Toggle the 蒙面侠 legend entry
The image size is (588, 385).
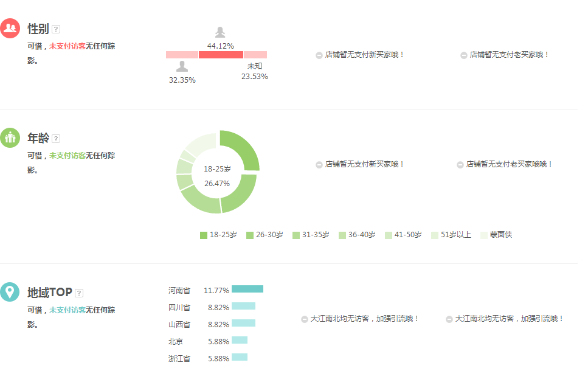[x=496, y=235]
